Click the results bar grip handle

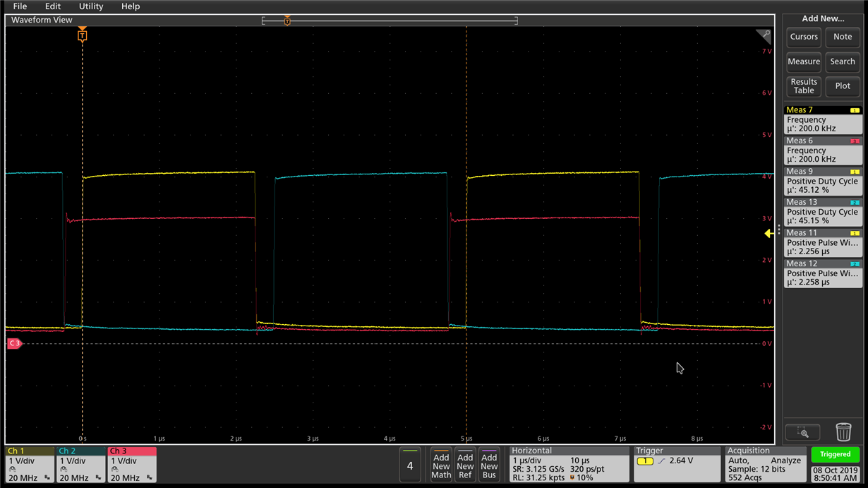[x=779, y=230]
